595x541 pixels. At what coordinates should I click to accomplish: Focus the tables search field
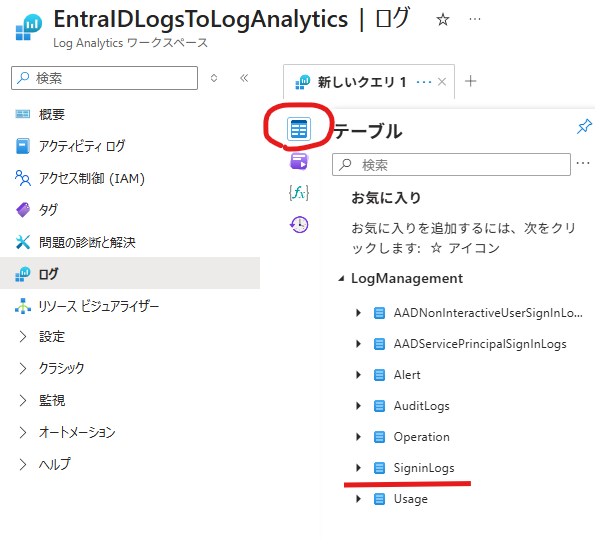click(x=451, y=165)
